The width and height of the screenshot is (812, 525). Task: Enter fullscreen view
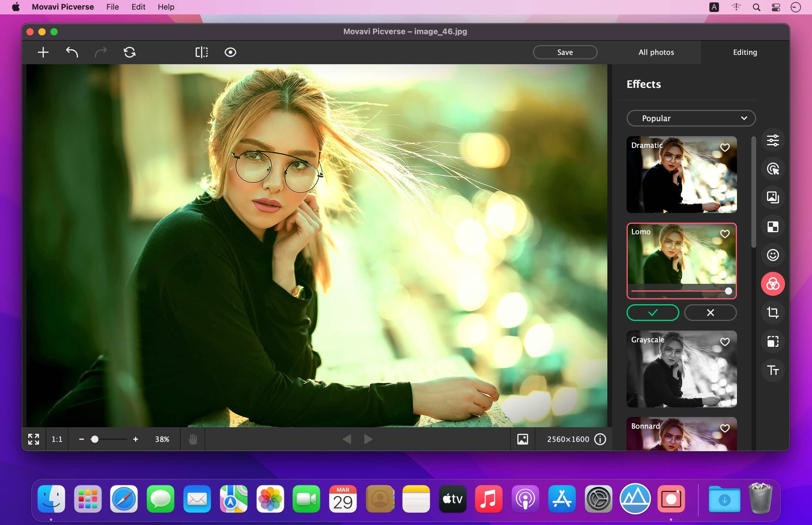tap(33, 439)
